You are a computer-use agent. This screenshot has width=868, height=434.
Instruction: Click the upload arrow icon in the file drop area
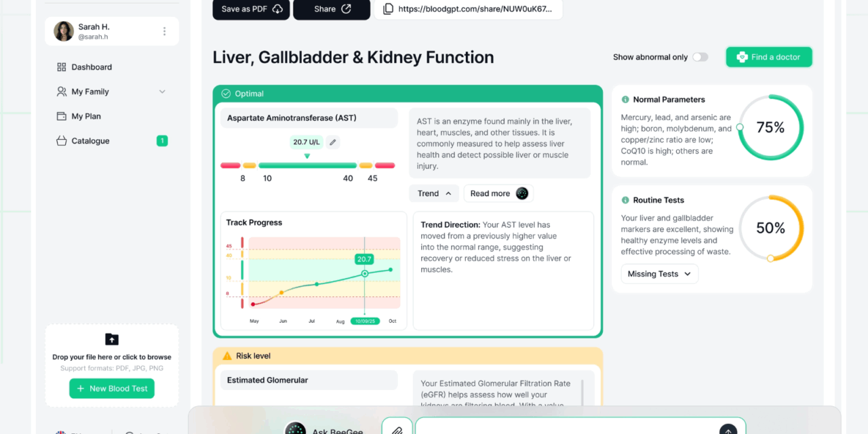(x=111, y=339)
